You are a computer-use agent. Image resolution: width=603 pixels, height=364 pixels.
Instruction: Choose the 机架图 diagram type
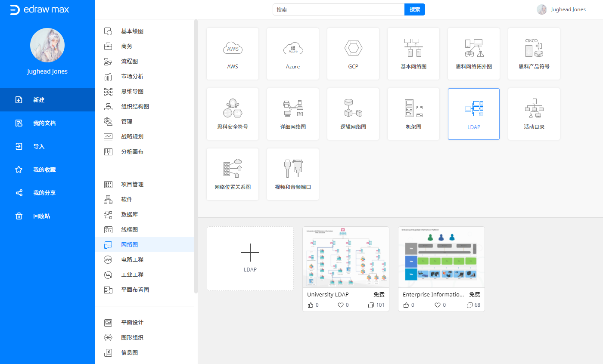pos(413,114)
